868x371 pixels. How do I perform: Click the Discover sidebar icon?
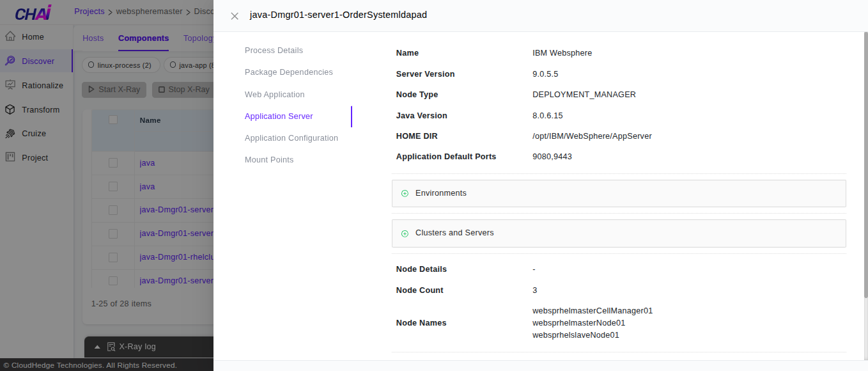[10, 61]
